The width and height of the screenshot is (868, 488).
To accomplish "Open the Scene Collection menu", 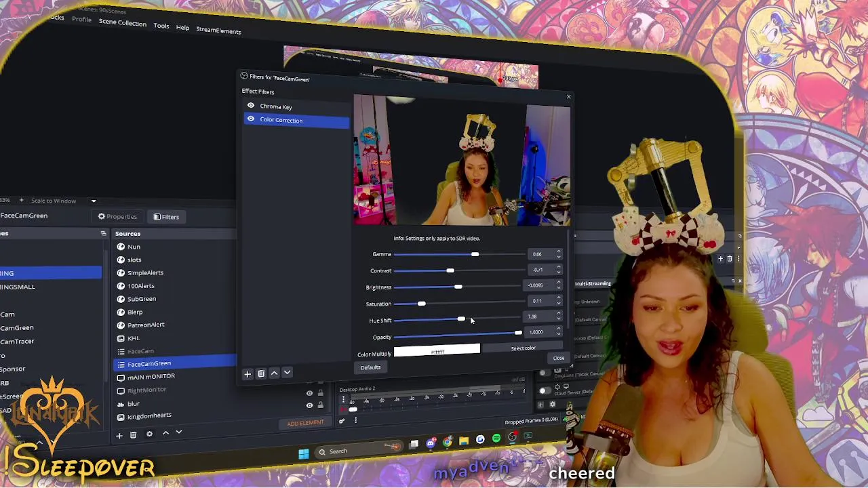I will [x=122, y=22].
